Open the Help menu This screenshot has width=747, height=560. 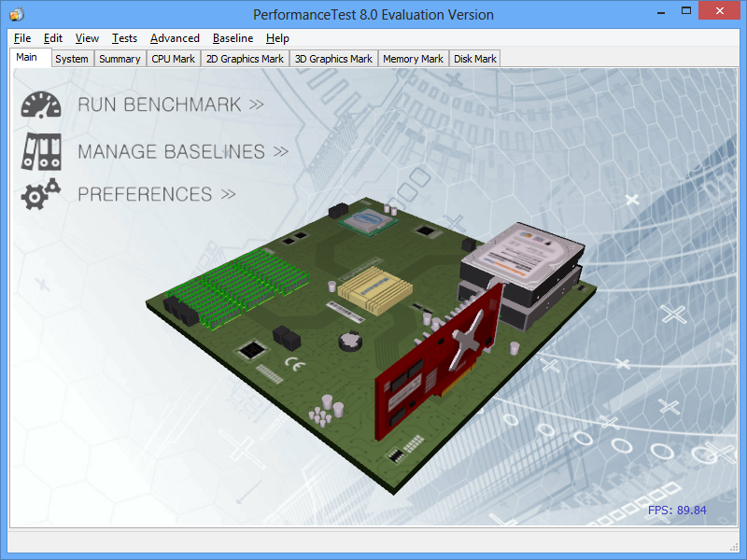tap(277, 38)
